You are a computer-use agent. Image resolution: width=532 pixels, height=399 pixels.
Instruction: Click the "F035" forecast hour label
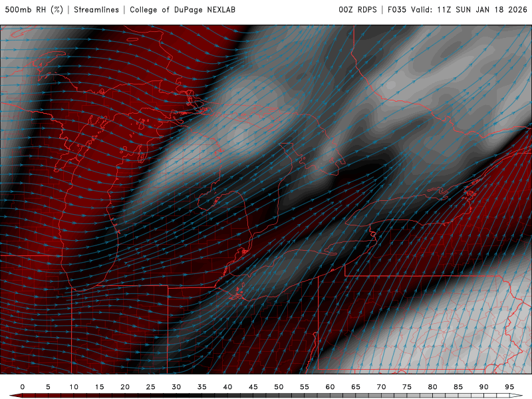point(396,10)
